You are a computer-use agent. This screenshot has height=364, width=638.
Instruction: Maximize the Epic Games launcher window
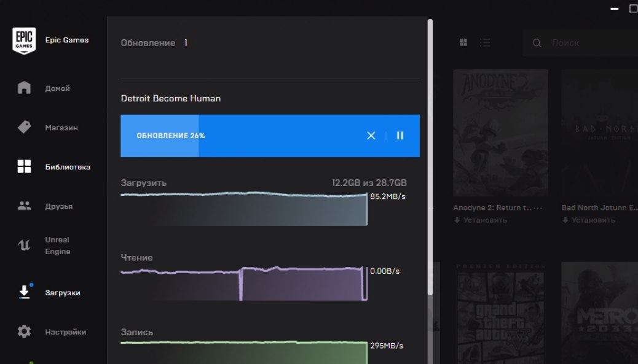(x=634, y=9)
